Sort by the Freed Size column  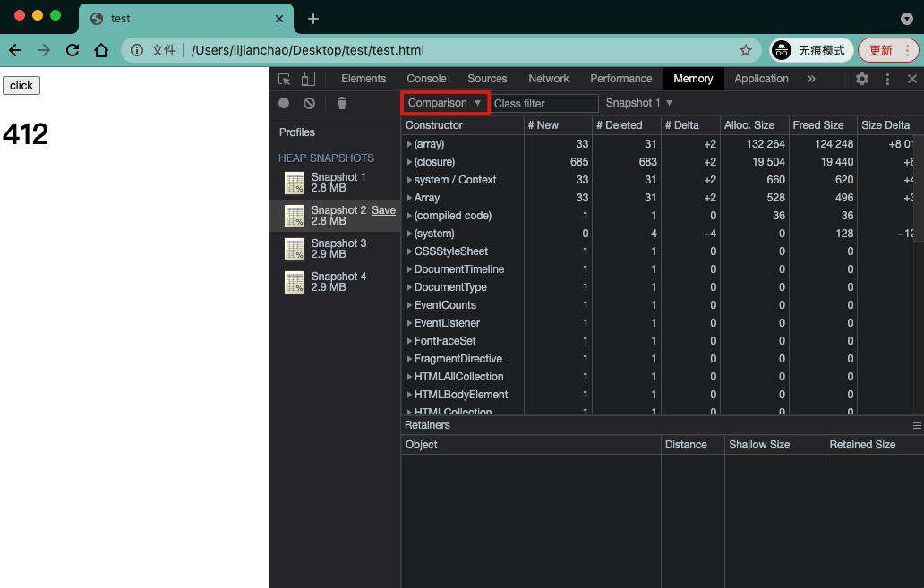click(823, 125)
